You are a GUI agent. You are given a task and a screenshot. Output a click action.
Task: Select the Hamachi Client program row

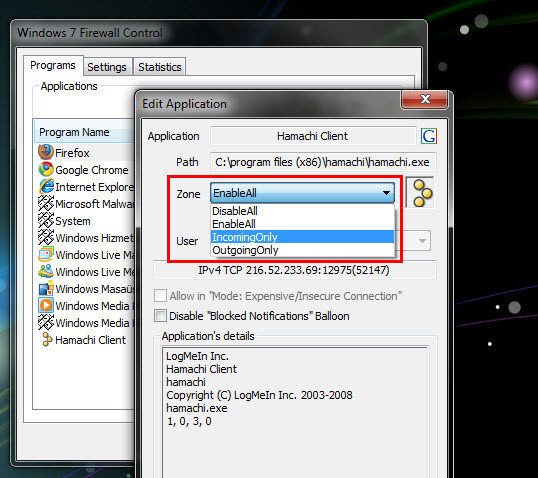click(85, 340)
